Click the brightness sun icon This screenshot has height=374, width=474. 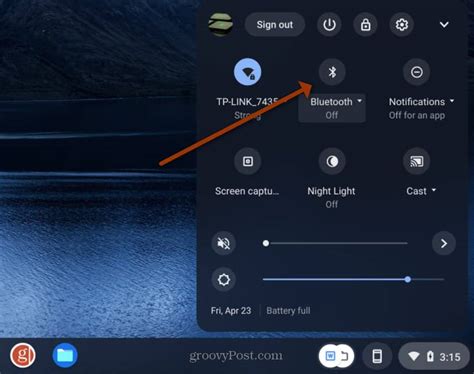[x=224, y=279]
